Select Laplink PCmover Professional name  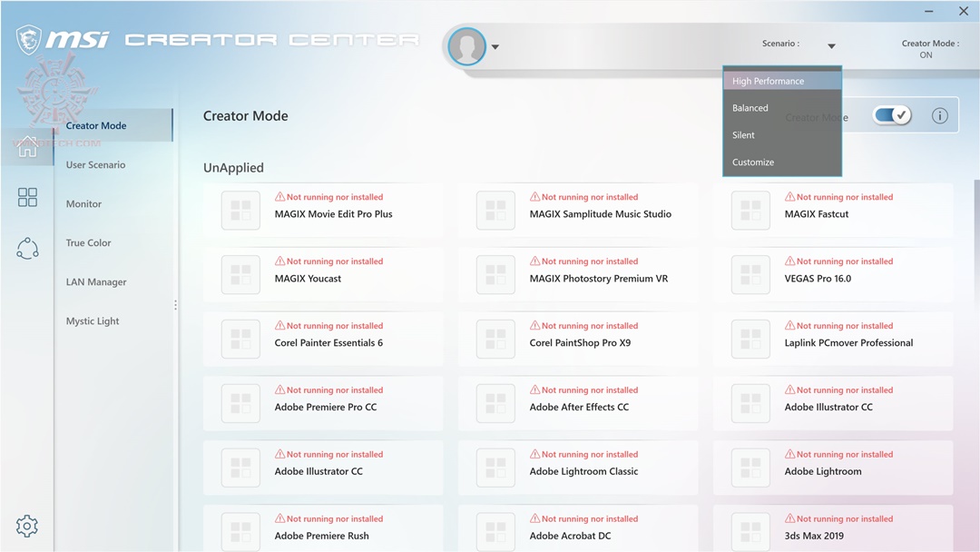pyautogui.click(x=848, y=342)
